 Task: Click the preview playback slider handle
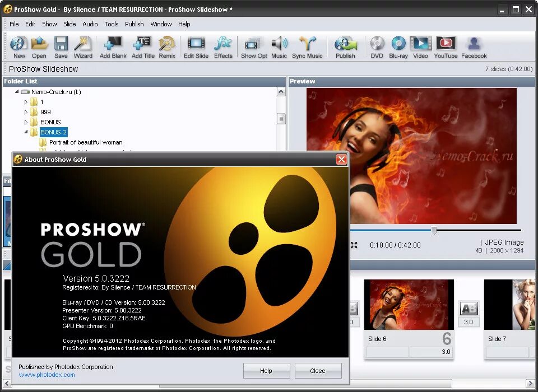(434, 231)
